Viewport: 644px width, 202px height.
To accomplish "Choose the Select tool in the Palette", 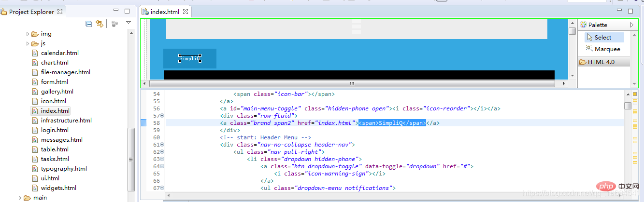I will coord(604,37).
